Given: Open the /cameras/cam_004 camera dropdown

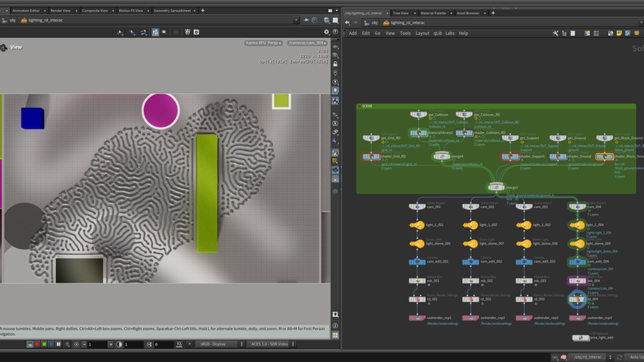Looking at the screenshot, I should [308, 43].
